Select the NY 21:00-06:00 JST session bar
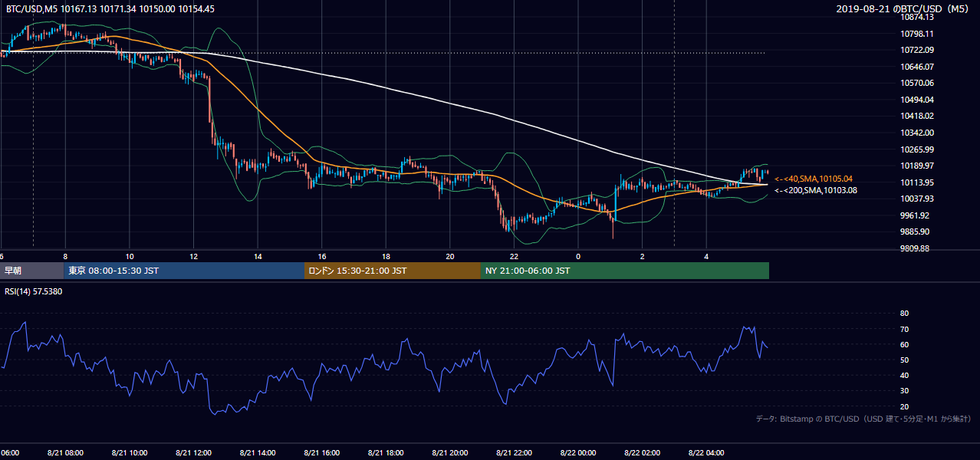The width and height of the screenshot is (980, 460). pyautogui.click(x=625, y=271)
